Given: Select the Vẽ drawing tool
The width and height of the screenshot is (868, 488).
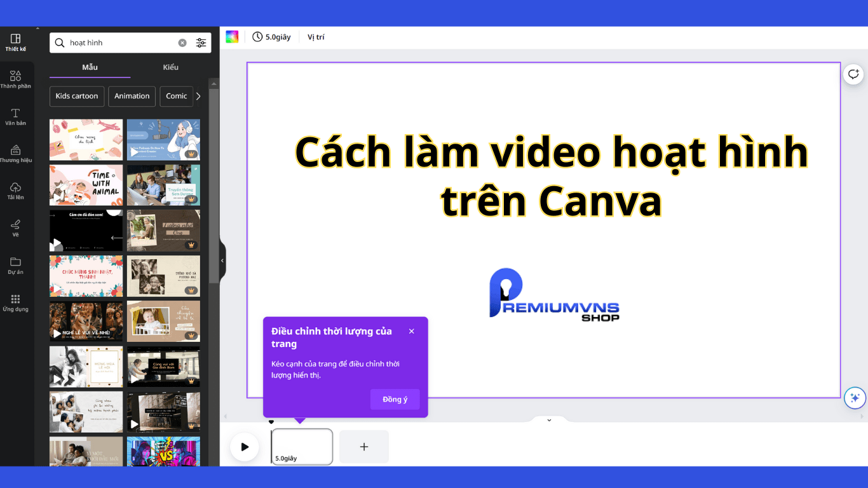Looking at the screenshot, I should click(x=16, y=226).
